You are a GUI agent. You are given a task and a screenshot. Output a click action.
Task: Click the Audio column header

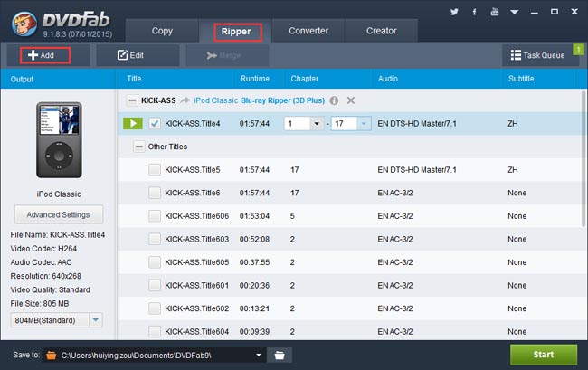(x=388, y=79)
